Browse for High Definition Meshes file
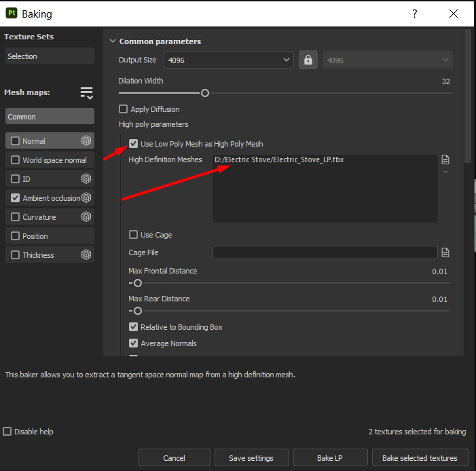This screenshot has width=476, height=471. click(x=445, y=159)
